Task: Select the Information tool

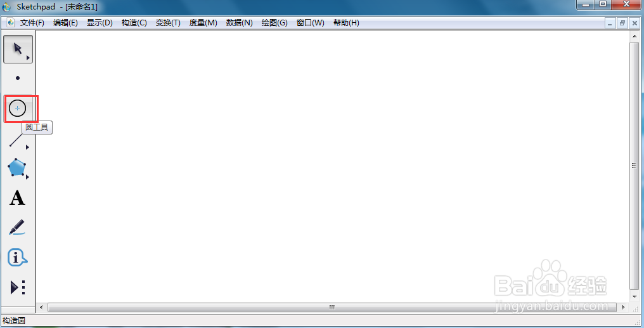Action: (x=17, y=258)
